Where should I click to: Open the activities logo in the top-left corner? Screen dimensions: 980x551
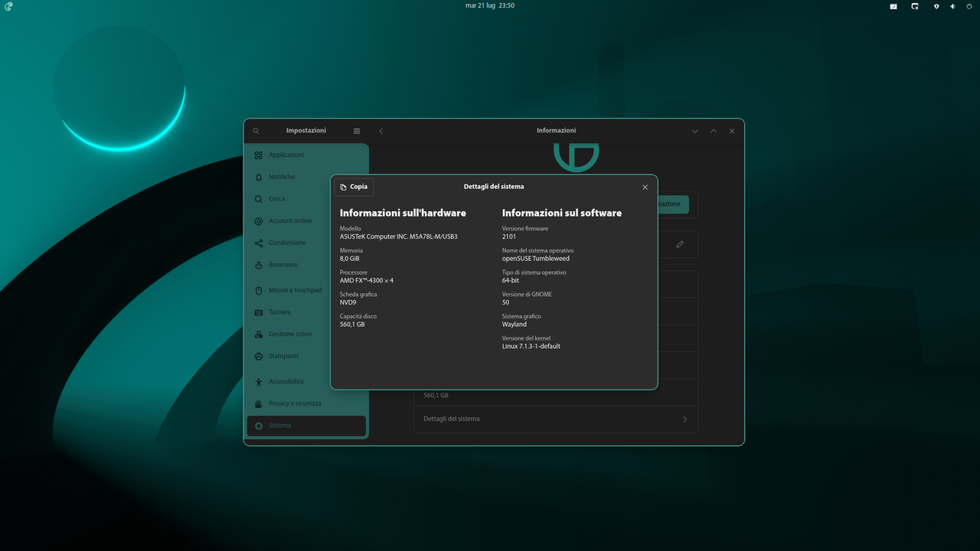coord(8,5)
